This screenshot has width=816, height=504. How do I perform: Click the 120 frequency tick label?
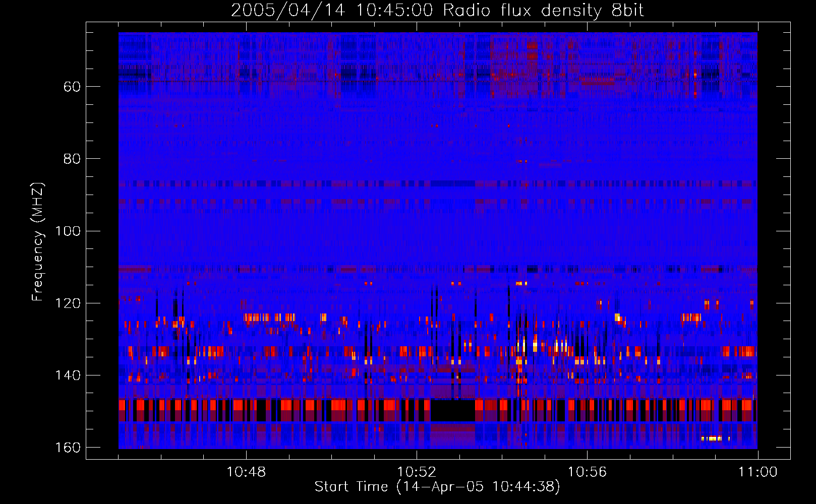click(68, 303)
